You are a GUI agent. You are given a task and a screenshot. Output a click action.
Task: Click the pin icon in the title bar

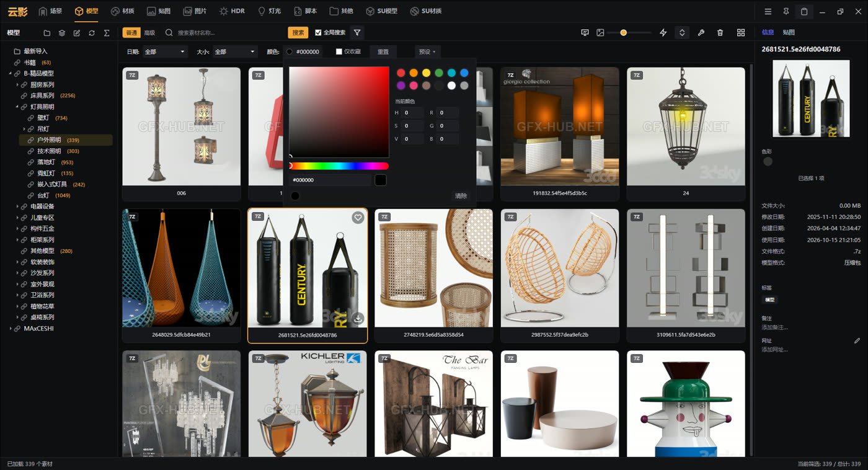[x=786, y=11]
